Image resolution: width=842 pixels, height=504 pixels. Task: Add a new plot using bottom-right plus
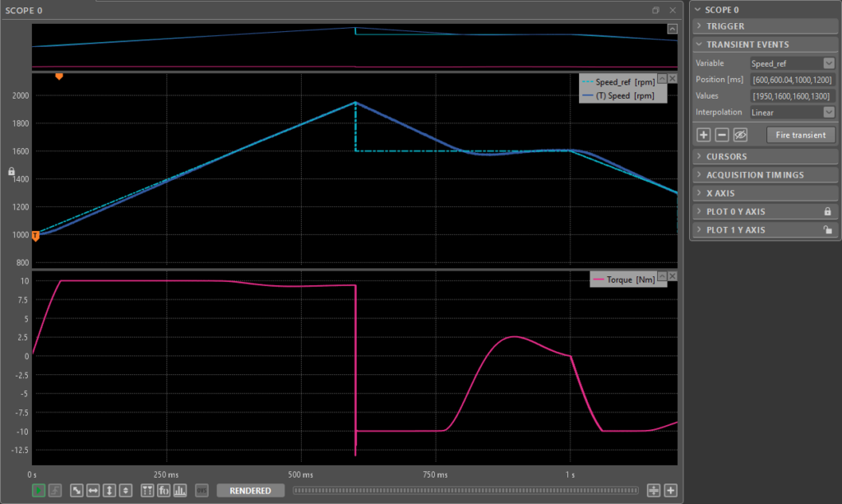670,491
